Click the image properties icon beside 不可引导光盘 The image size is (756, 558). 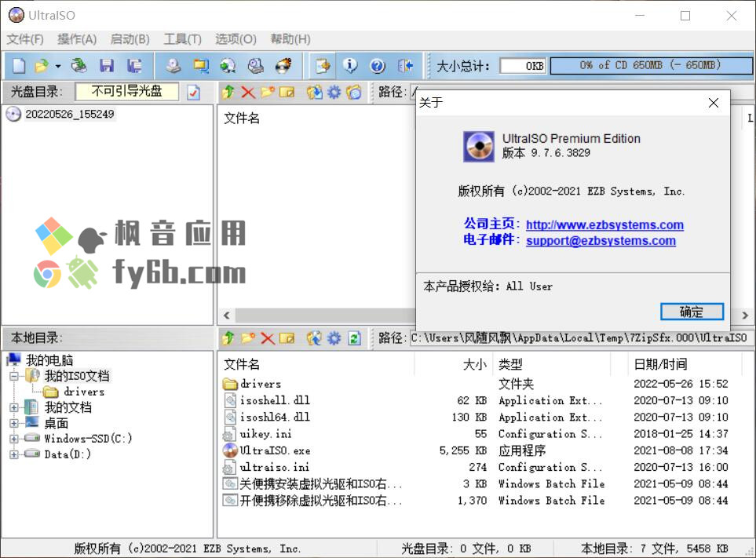click(x=194, y=92)
